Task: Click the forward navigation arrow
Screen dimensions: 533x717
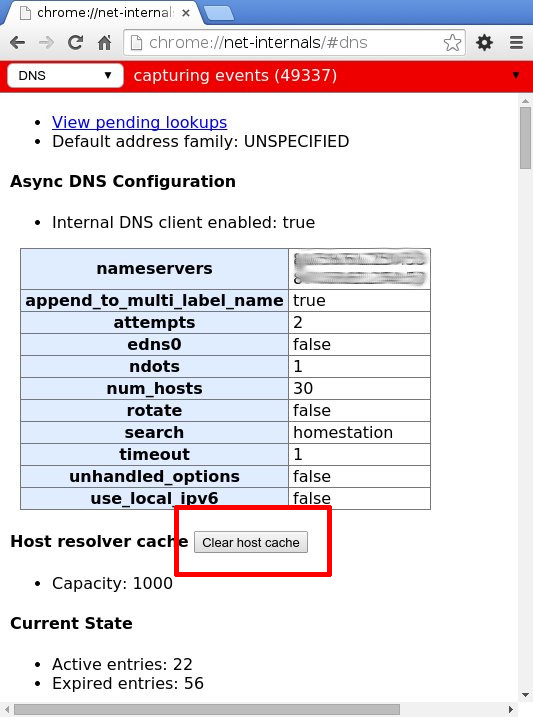Action: click(x=46, y=43)
